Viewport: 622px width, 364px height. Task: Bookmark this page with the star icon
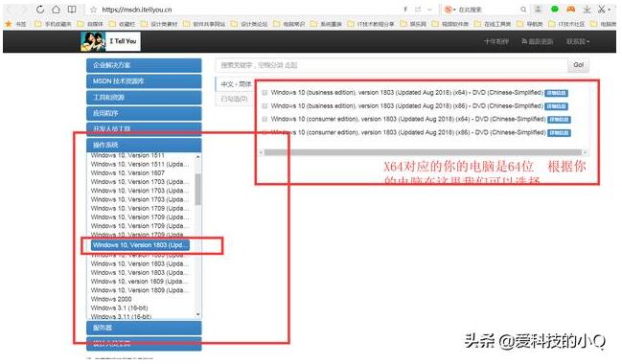pyautogui.click(x=94, y=10)
